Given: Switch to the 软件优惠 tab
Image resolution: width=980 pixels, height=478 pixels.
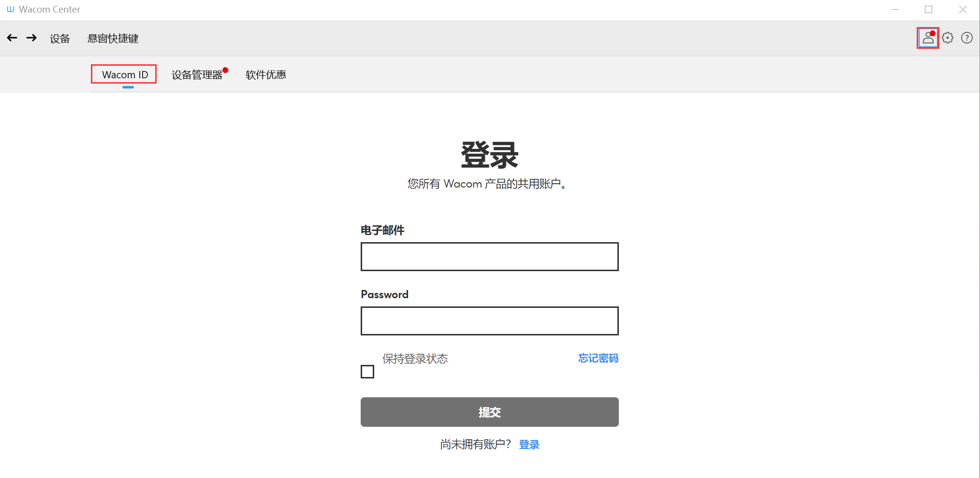Looking at the screenshot, I should [x=266, y=74].
